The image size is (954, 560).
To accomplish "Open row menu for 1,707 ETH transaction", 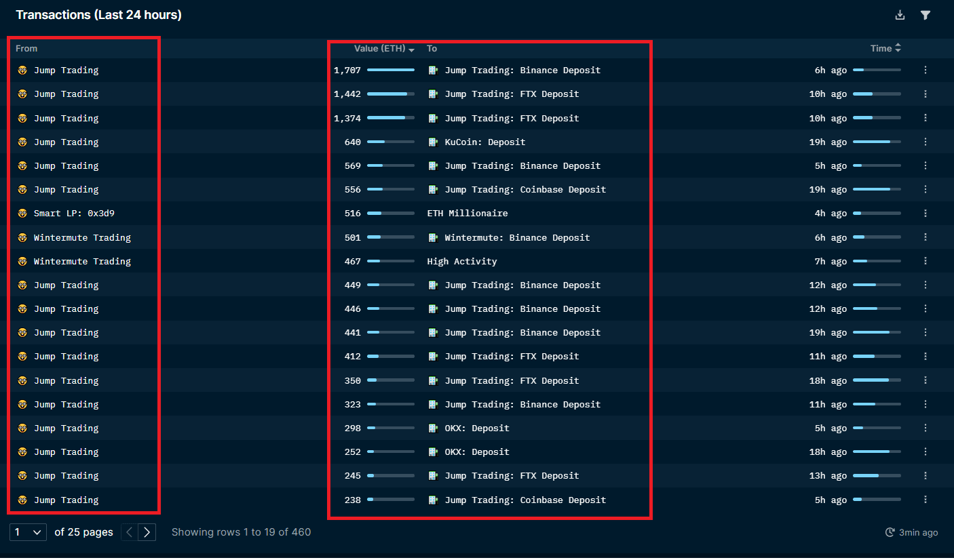I will pyautogui.click(x=926, y=70).
